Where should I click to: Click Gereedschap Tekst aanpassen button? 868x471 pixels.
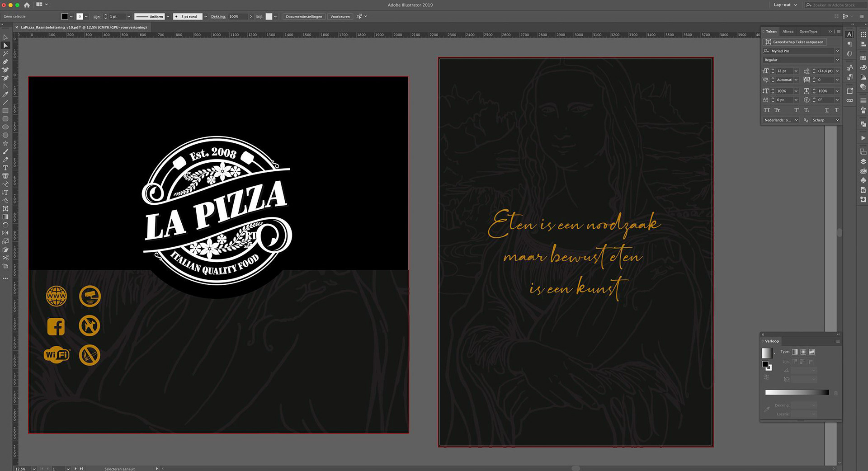point(794,42)
